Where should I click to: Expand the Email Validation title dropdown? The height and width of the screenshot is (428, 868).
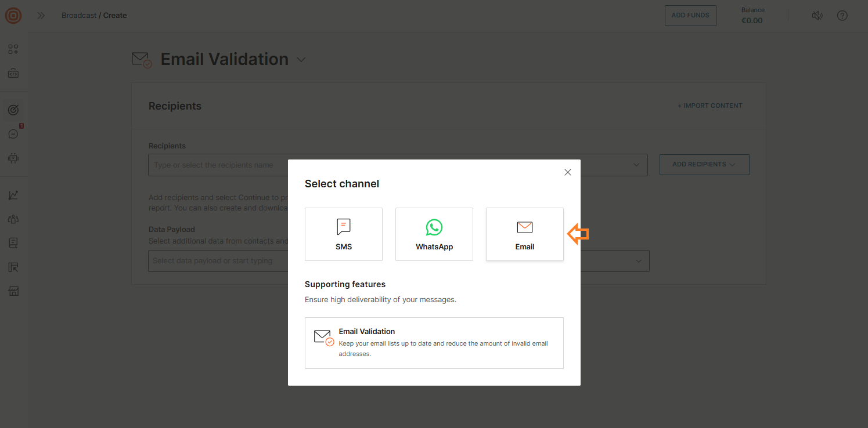pyautogui.click(x=301, y=60)
